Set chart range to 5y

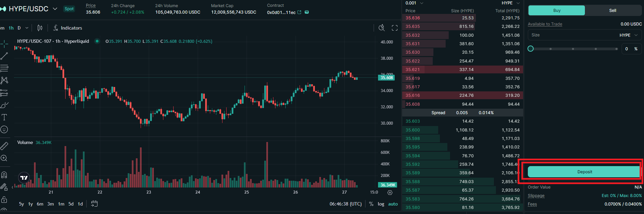21,204
